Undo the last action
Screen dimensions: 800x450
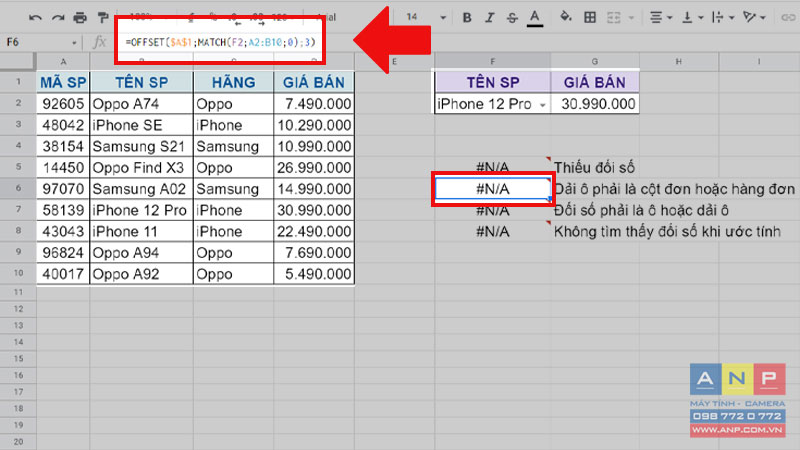pos(35,18)
